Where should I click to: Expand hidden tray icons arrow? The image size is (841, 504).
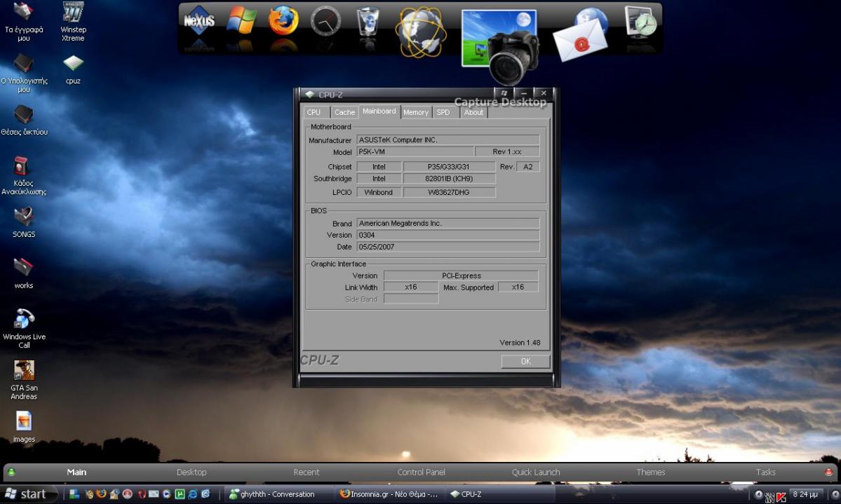(758, 494)
